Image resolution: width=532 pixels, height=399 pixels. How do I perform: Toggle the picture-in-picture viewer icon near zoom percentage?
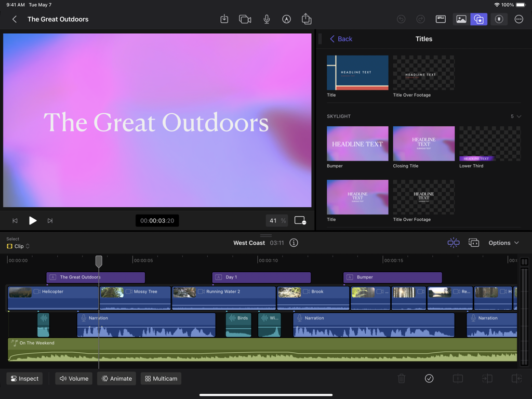pos(300,220)
